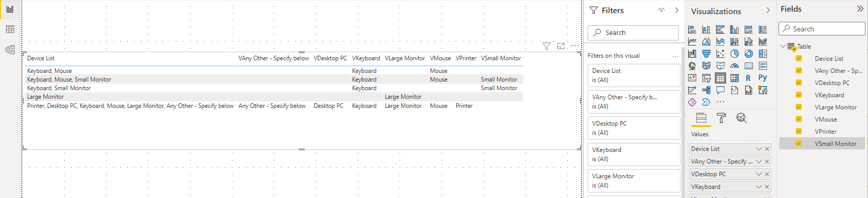This screenshot has width=868, height=198.
Task: Open Device List filter card
Action: pos(634,75)
